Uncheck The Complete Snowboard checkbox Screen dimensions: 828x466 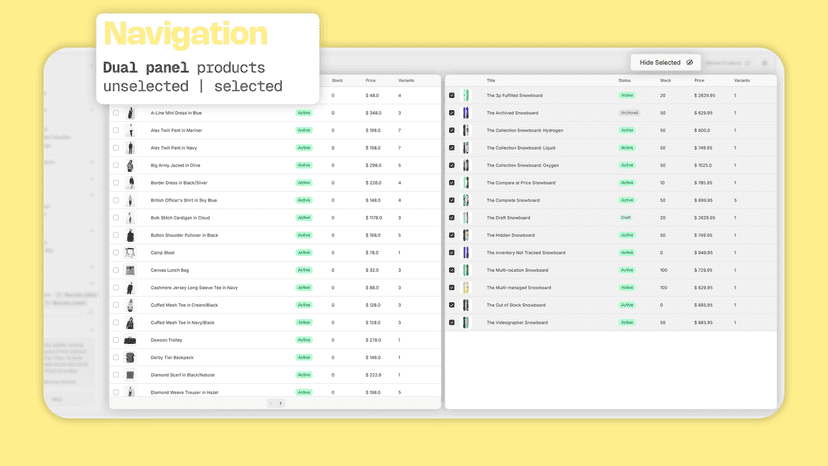451,200
